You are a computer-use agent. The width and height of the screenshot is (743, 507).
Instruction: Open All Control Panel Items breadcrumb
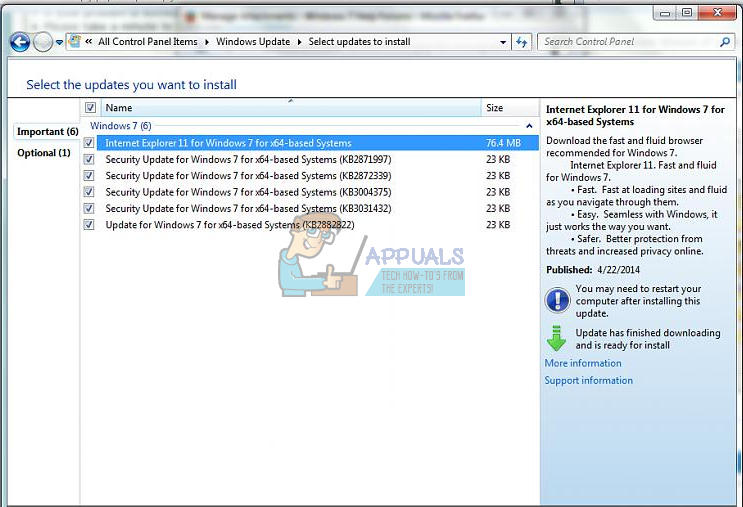coord(148,42)
